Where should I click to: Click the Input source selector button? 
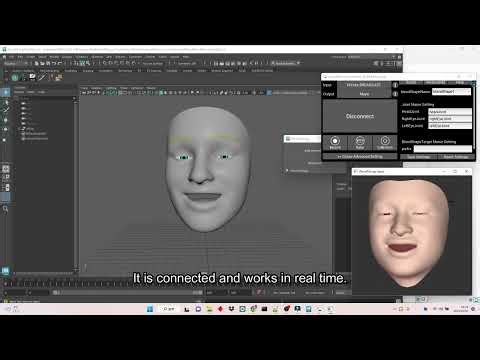(364, 85)
